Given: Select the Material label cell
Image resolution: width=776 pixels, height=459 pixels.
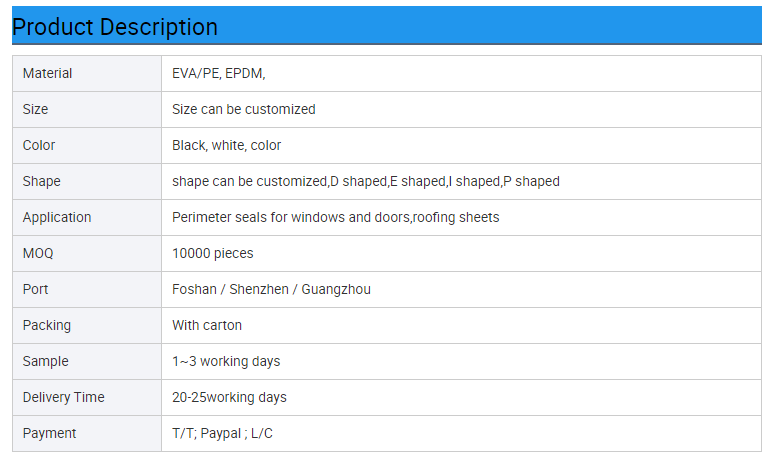Looking at the screenshot, I should pos(48,73).
